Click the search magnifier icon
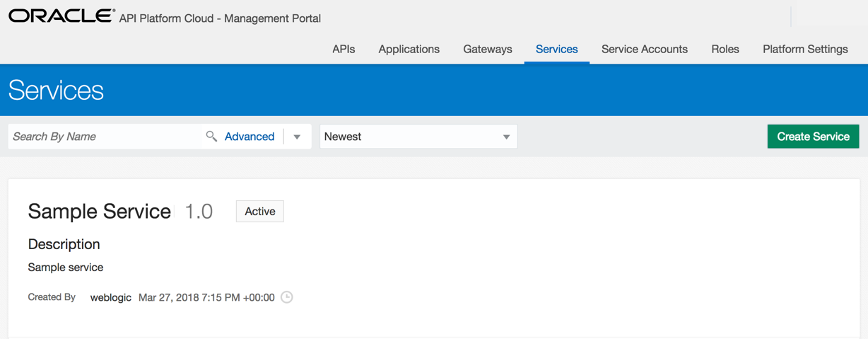Viewport: 868px width, 339px height. (x=211, y=136)
